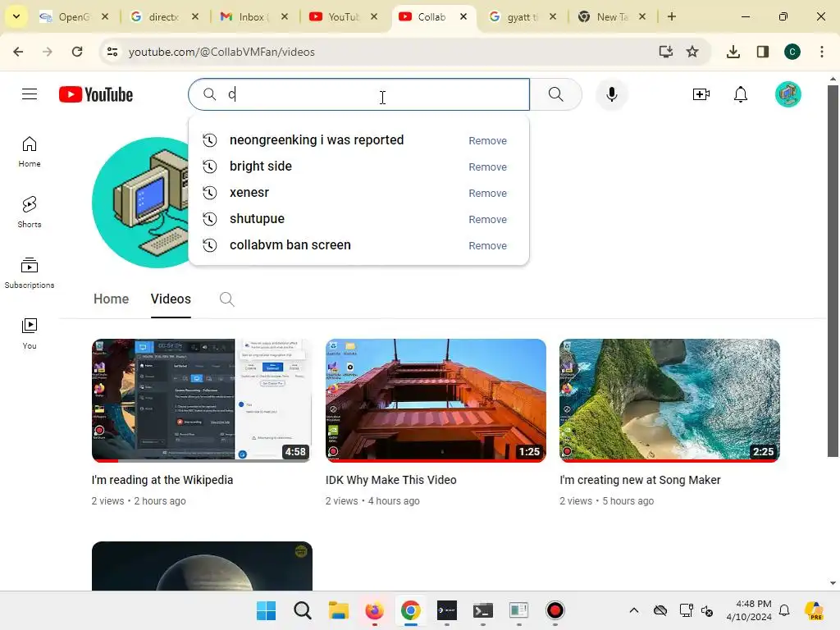Select the 'xenesr' search suggestion
This screenshot has width=840, height=630.
pos(249,192)
